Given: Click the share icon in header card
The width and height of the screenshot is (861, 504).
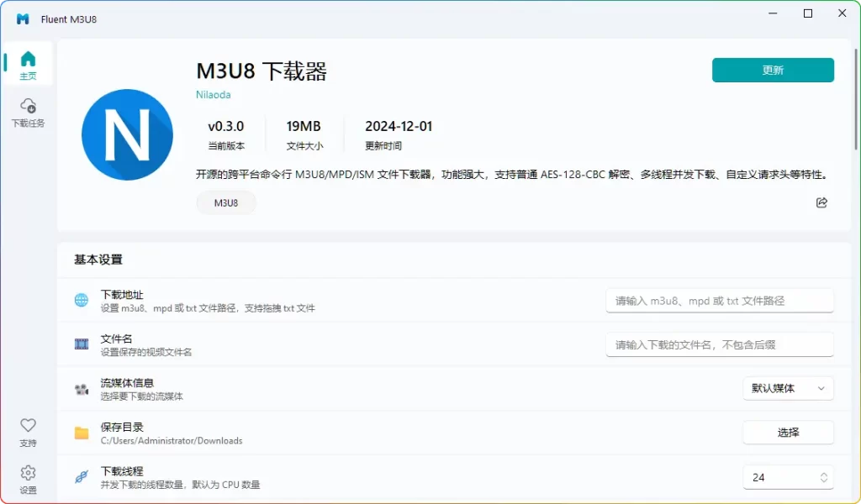Looking at the screenshot, I should click(x=821, y=203).
